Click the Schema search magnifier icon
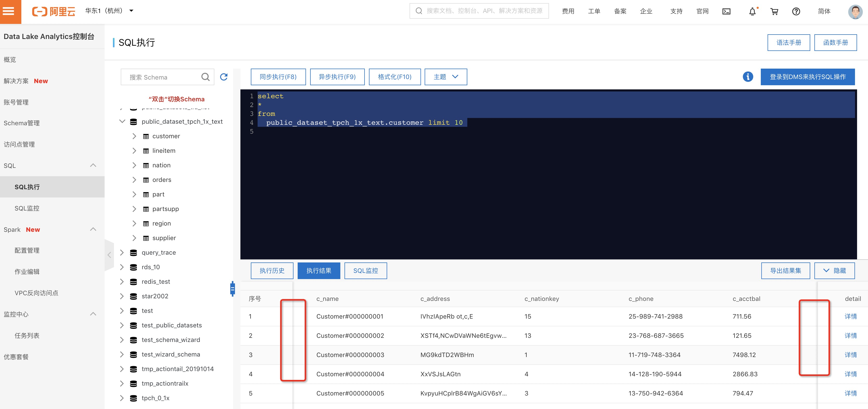Image resolution: width=868 pixels, height=409 pixels. (x=205, y=77)
